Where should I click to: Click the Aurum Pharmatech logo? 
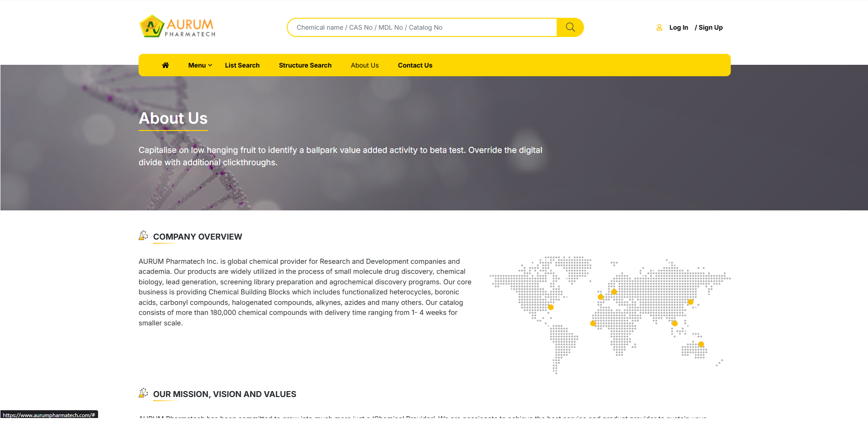pos(177,26)
